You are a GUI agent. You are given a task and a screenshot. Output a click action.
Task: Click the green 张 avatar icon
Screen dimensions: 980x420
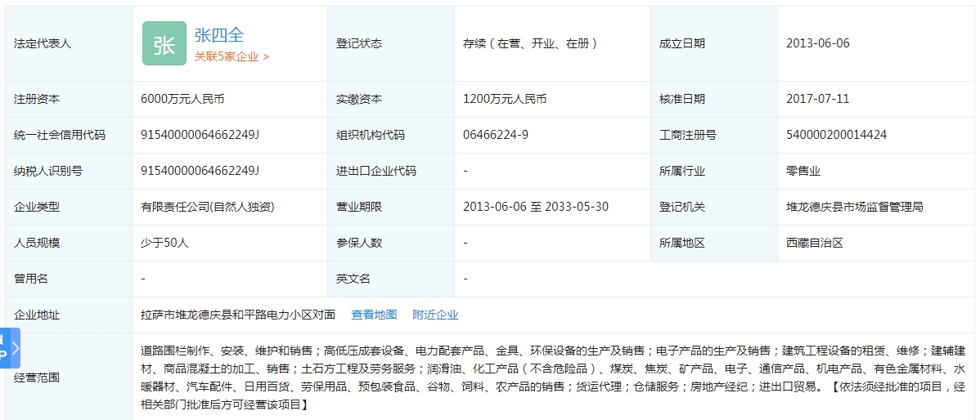(164, 44)
